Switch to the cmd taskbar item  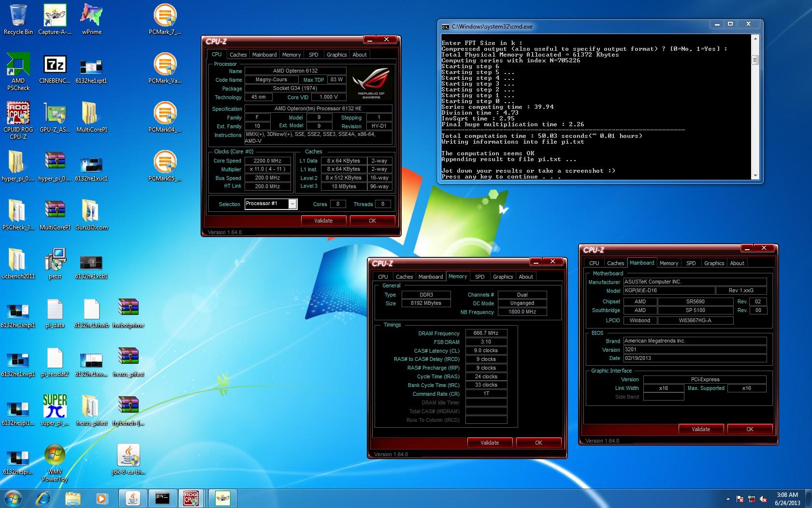162,498
